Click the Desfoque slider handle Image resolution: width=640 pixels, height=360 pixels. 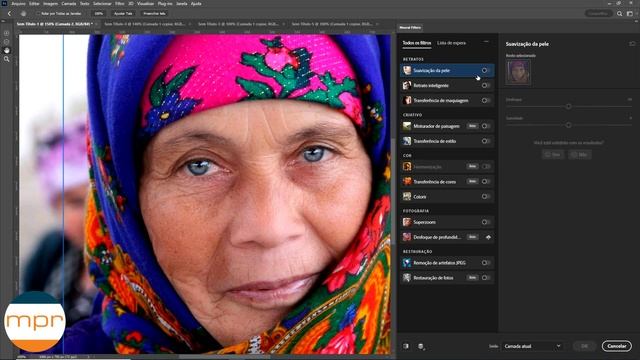(569, 106)
